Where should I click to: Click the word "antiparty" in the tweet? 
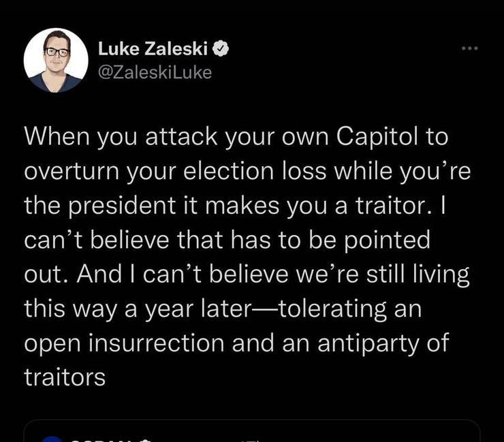tap(368, 344)
